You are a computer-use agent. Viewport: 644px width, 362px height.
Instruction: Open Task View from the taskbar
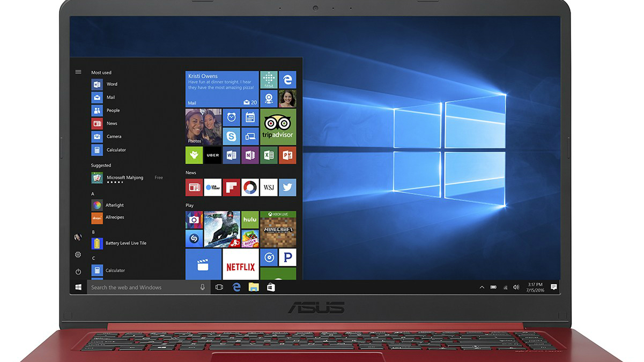(219, 287)
